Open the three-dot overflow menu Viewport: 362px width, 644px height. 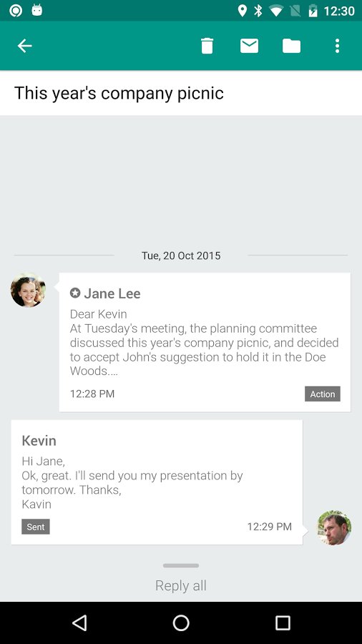point(337,46)
